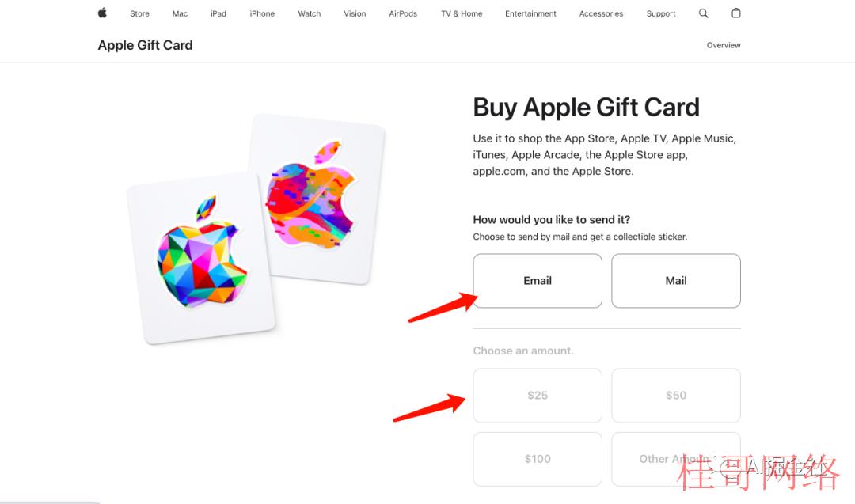The width and height of the screenshot is (855, 504).
Task: Open the Store menu
Action: click(x=139, y=13)
